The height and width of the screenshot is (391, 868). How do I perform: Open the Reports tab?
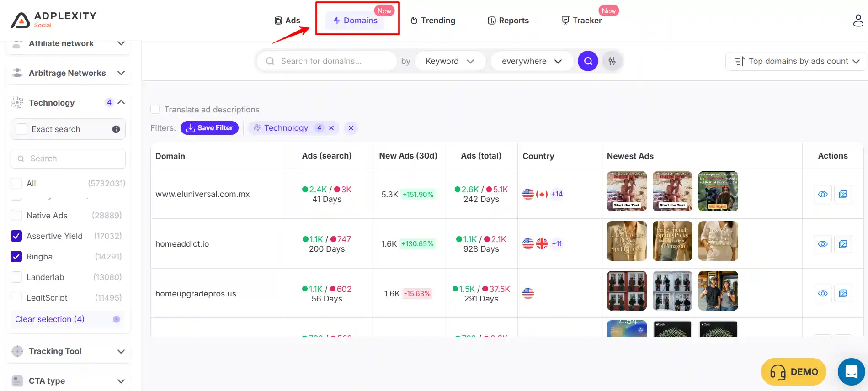point(508,21)
